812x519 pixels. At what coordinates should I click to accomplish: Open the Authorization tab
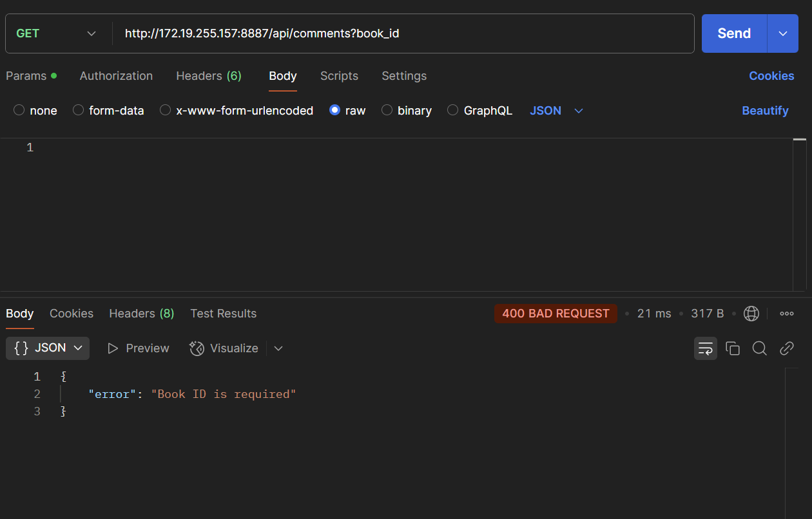[116, 76]
